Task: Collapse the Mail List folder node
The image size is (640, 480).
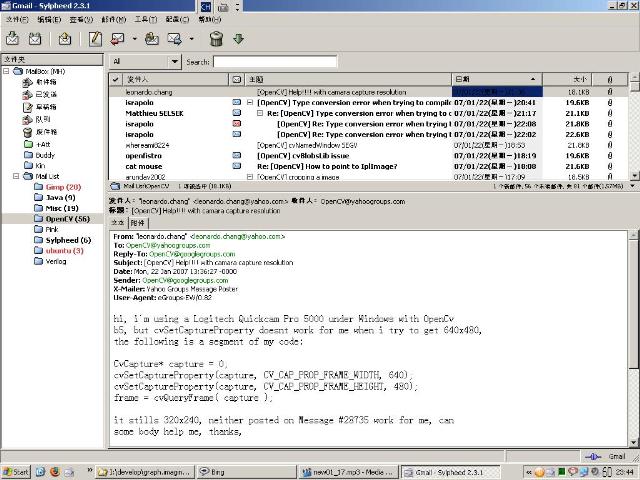Action: (16, 176)
